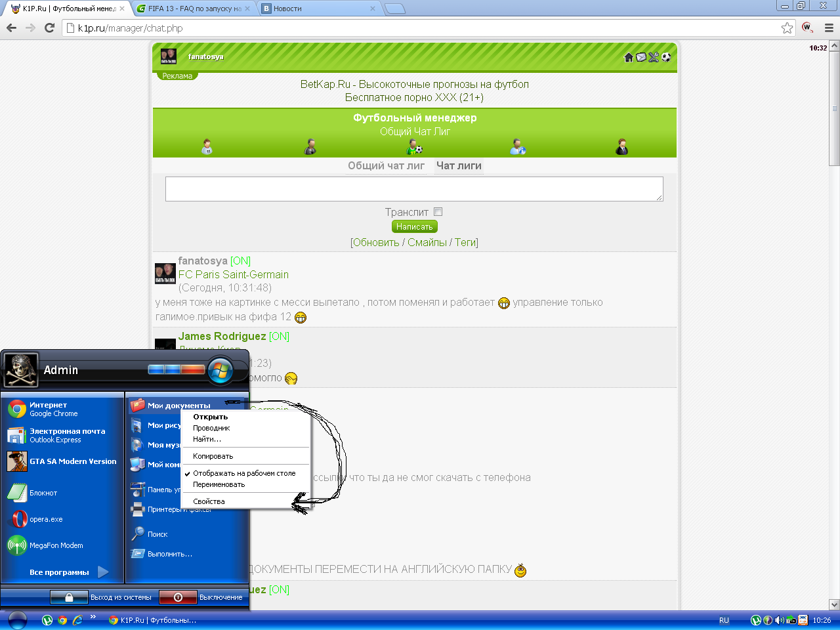Viewport: 840px width, 630px height.
Task: Toggle the Транслит checkbox
Action: tap(438, 211)
